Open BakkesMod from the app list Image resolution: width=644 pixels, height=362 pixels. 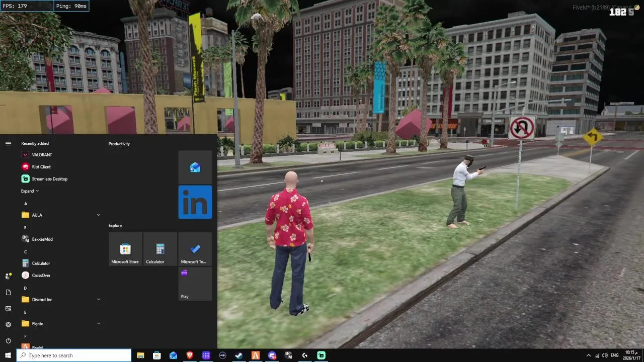60,239
